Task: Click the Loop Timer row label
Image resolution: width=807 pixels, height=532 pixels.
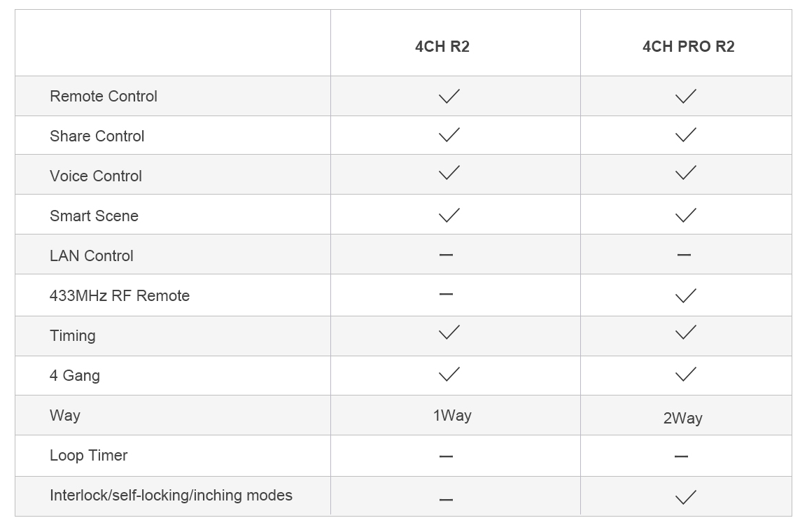Action: point(88,455)
